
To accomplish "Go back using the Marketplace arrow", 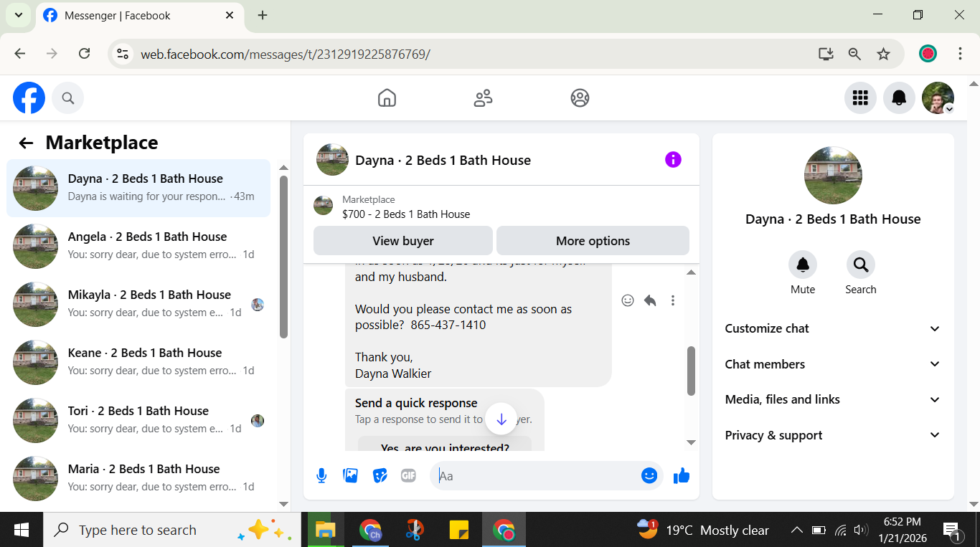I will 27,143.
